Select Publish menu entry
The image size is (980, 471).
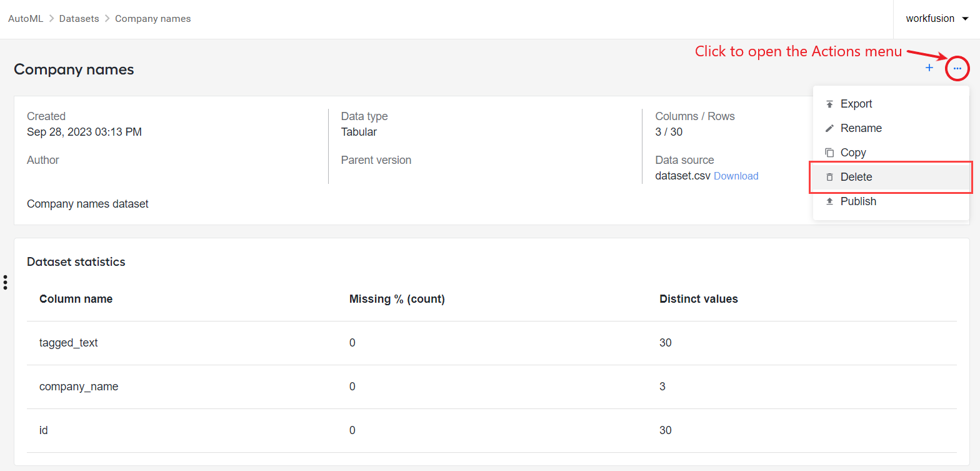891,201
